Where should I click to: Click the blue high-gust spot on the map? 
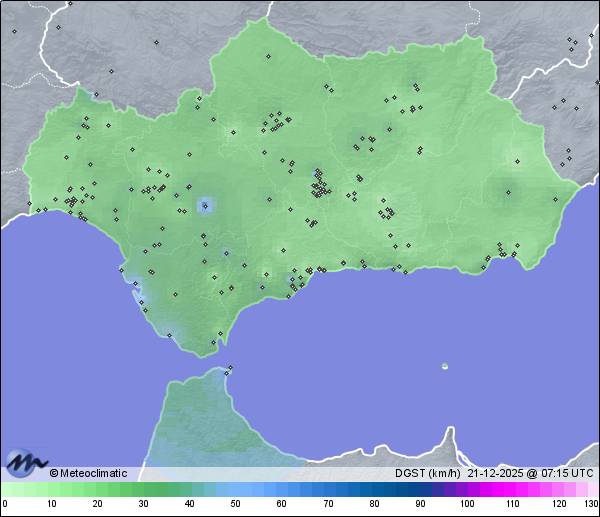(x=205, y=206)
